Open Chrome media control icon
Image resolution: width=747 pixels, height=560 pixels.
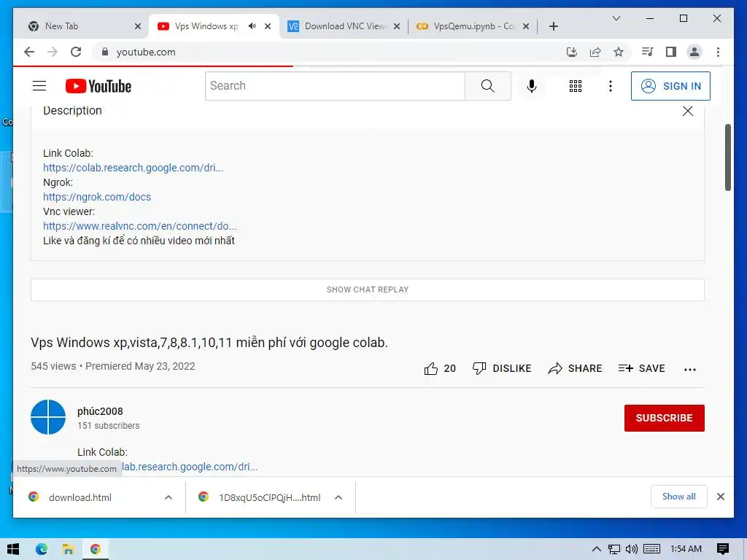click(x=647, y=52)
